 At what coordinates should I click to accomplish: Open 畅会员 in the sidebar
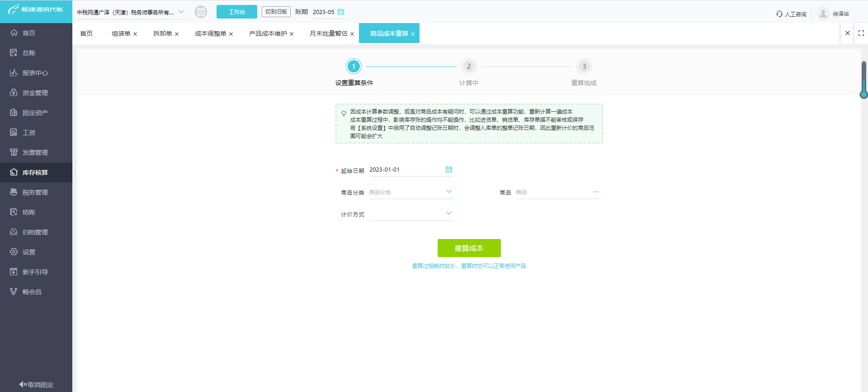tap(36, 292)
